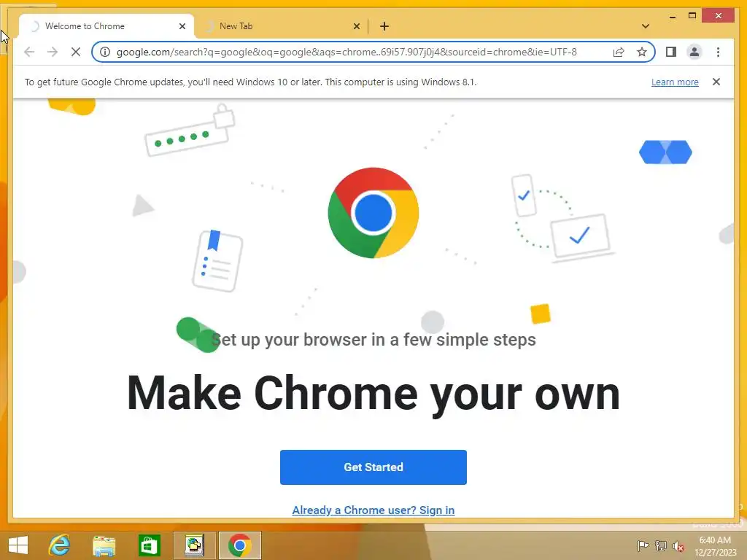Open Action Center flag icon
747x560 pixels.
643,545
